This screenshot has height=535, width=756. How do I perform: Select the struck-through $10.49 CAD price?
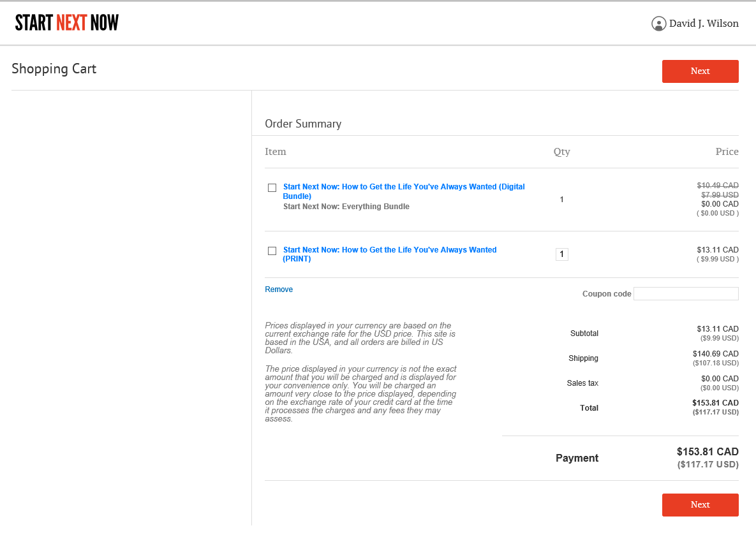(x=718, y=185)
